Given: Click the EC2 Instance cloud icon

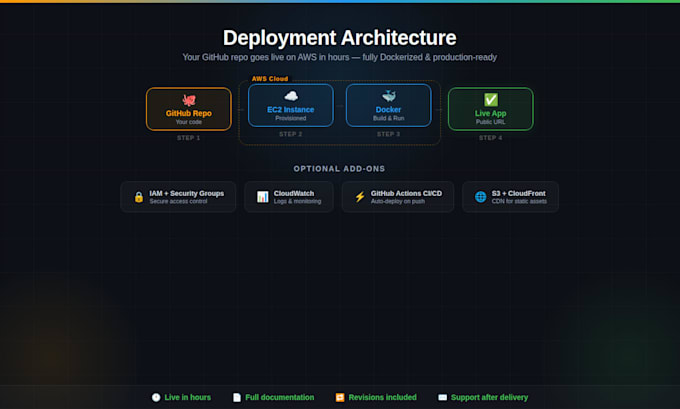Looking at the screenshot, I should pyautogui.click(x=291, y=96).
